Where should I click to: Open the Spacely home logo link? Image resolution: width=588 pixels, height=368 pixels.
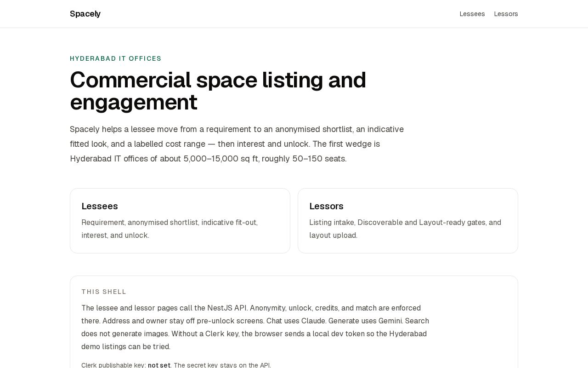tap(85, 14)
